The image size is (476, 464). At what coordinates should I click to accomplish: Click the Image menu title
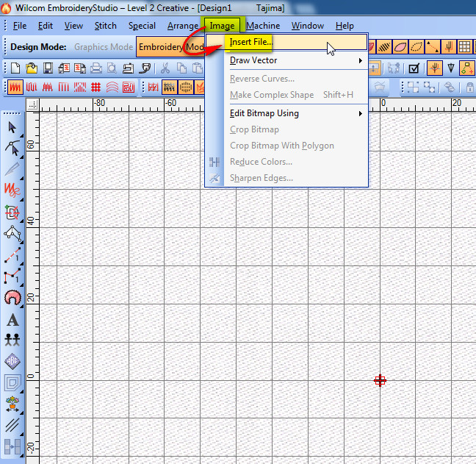(x=222, y=26)
